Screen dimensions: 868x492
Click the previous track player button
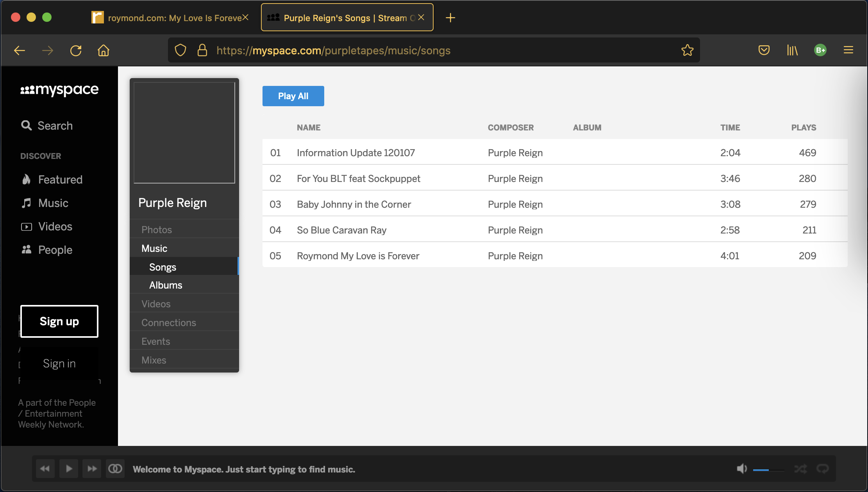coord(45,469)
